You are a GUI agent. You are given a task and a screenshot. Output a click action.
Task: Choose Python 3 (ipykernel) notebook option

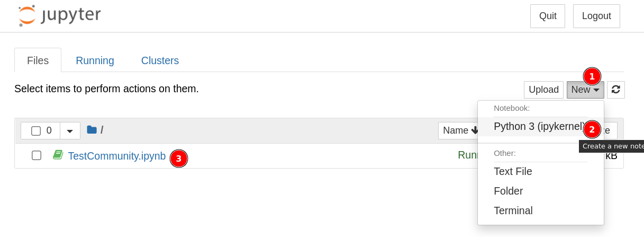[537, 127]
